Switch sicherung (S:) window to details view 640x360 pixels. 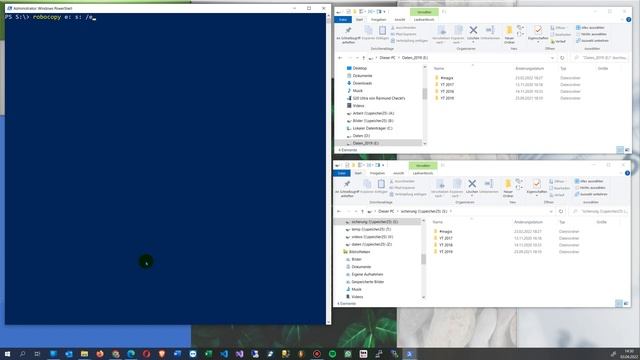pyautogui.click(x=618, y=304)
